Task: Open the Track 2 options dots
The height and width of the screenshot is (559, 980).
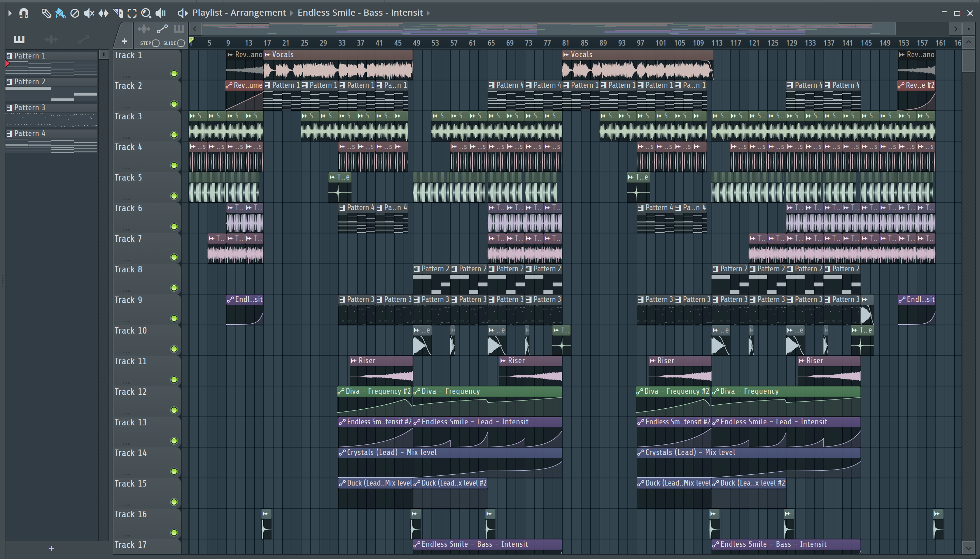Action: coord(126,107)
